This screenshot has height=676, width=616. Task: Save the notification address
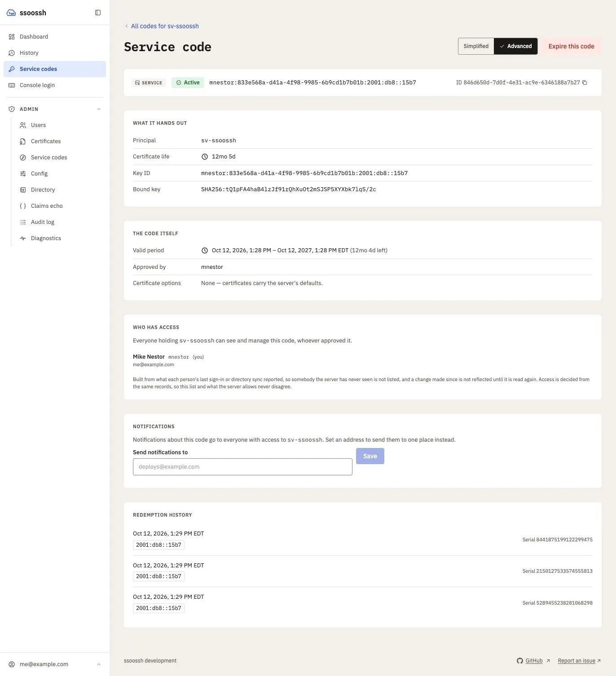click(x=370, y=456)
